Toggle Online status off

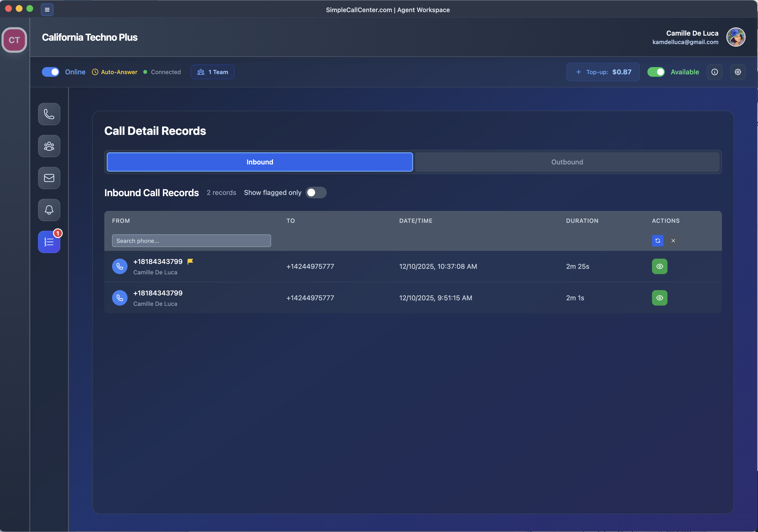pyautogui.click(x=50, y=72)
